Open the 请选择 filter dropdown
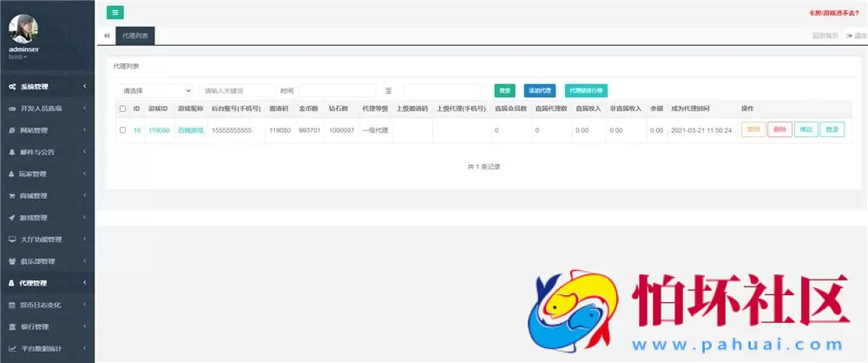 pyautogui.click(x=155, y=90)
